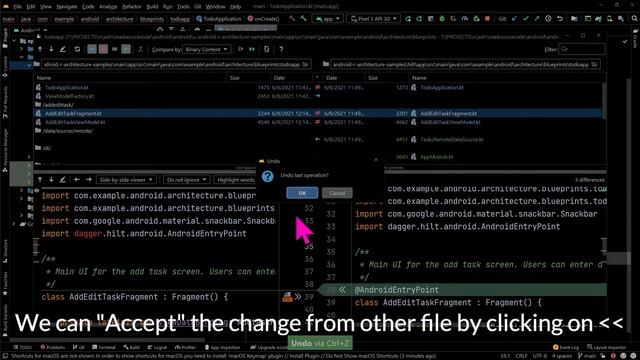
Task: Click the Git commit green checkmark
Action: [x=526, y=19]
